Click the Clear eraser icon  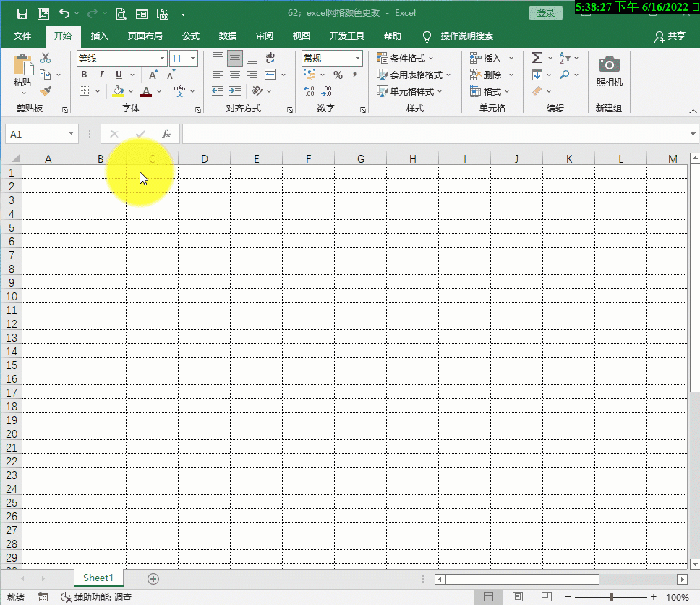click(x=537, y=91)
